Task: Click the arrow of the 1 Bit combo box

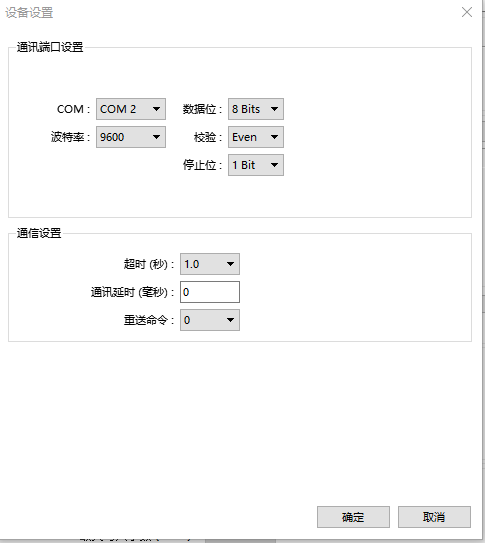Action: [275, 165]
